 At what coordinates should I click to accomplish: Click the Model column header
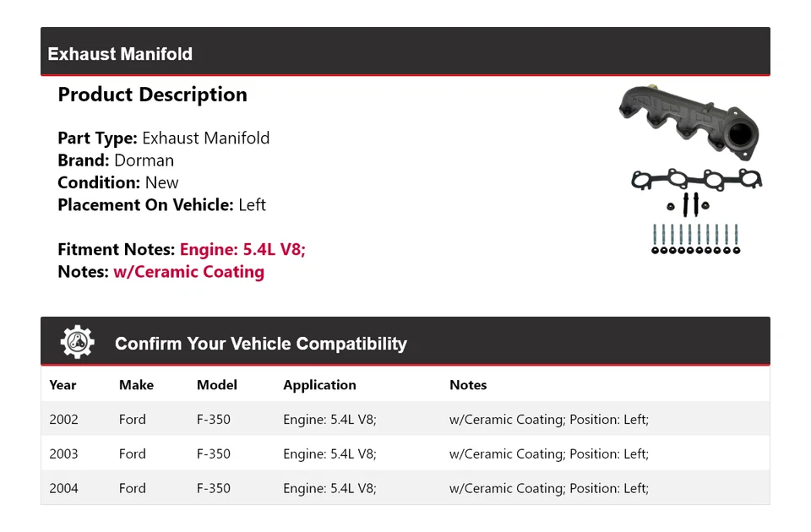(x=216, y=385)
